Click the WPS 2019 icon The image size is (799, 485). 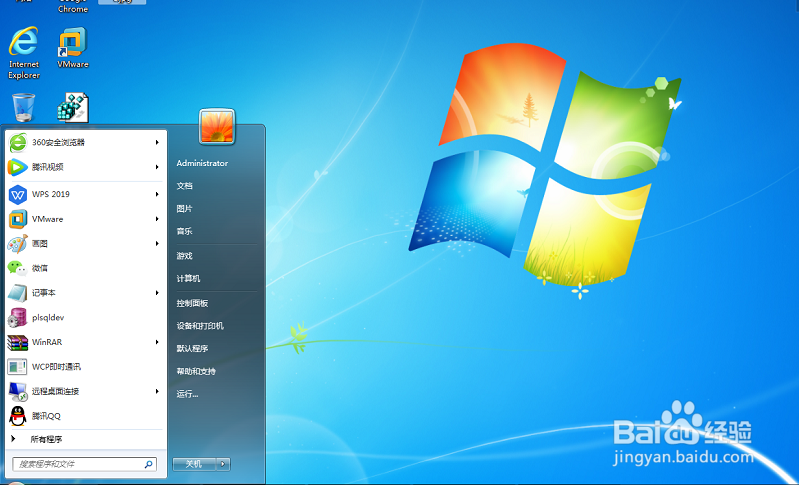pyautogui.click(x=18, y=194)
